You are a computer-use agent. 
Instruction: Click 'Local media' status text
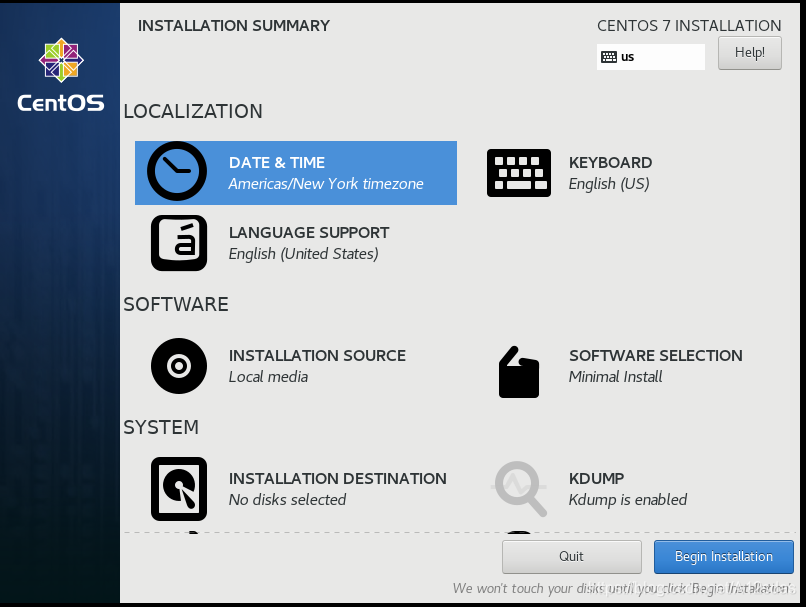[268, 377]
